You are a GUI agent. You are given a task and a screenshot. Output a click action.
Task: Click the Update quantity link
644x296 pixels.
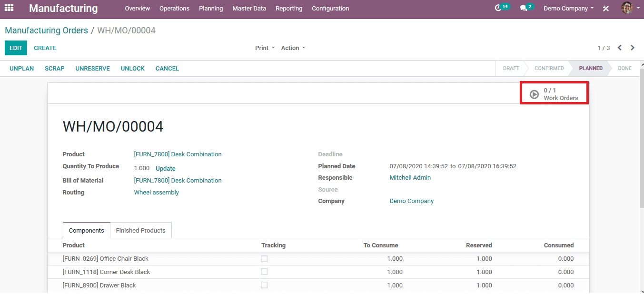(x=166, y=169)
